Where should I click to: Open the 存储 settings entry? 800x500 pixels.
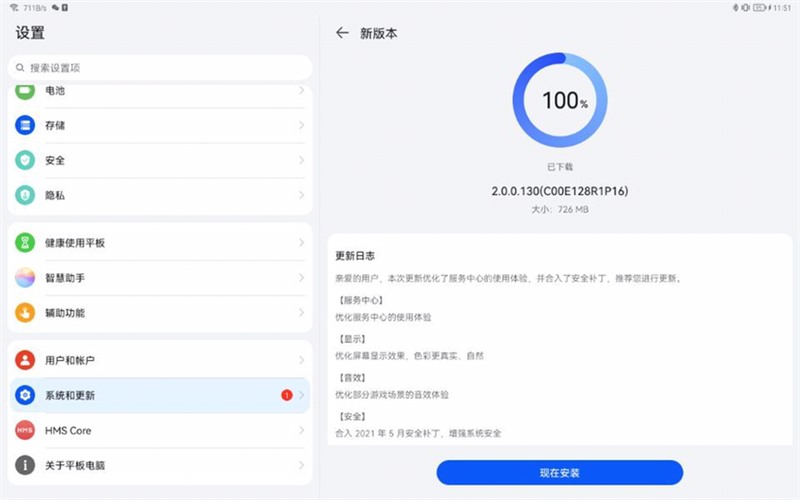(160, 125)
